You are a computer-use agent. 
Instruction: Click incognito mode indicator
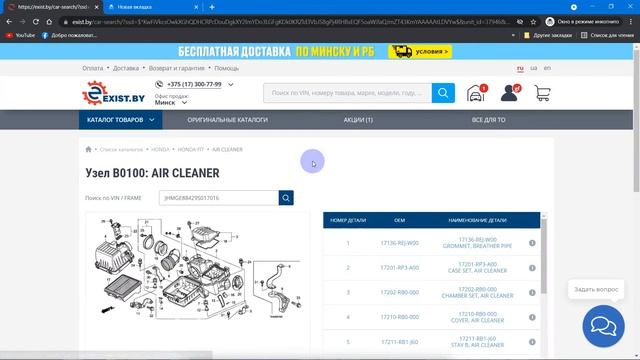click(x=583, y=22)
